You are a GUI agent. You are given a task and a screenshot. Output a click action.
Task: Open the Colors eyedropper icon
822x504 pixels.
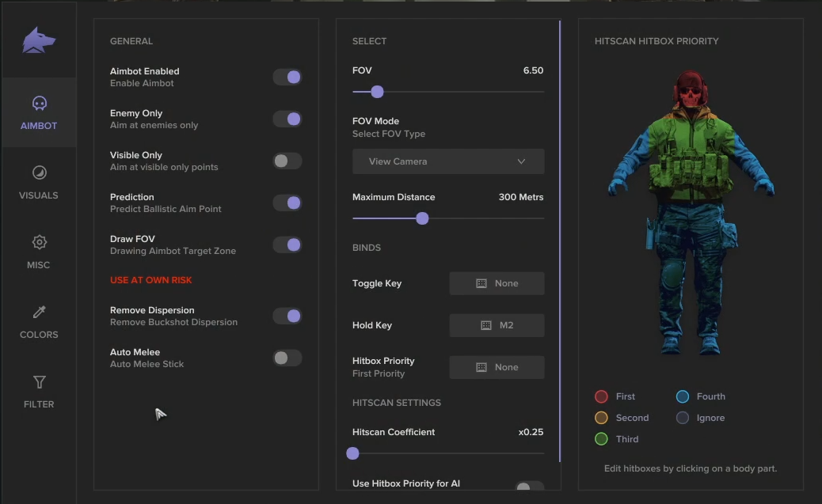tap(40, 312)
